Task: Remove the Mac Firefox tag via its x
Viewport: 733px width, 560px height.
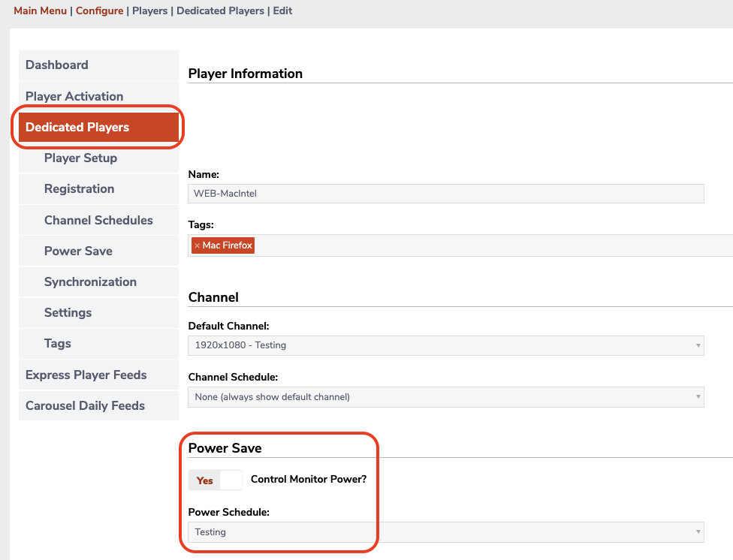Action: 198,245
